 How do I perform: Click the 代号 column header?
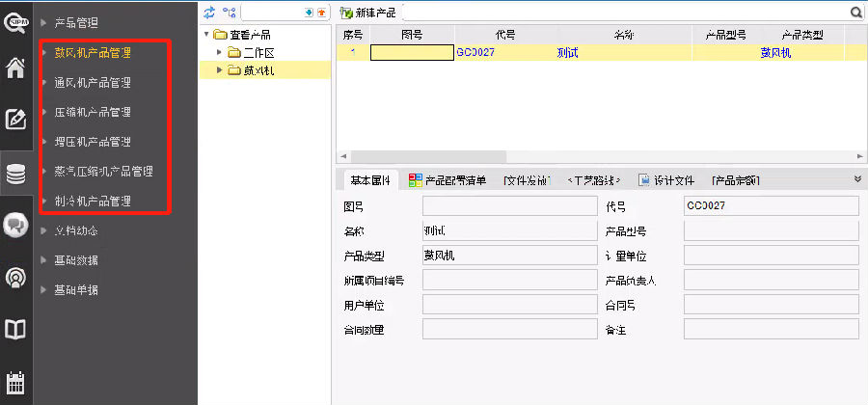tap(504, 35)
